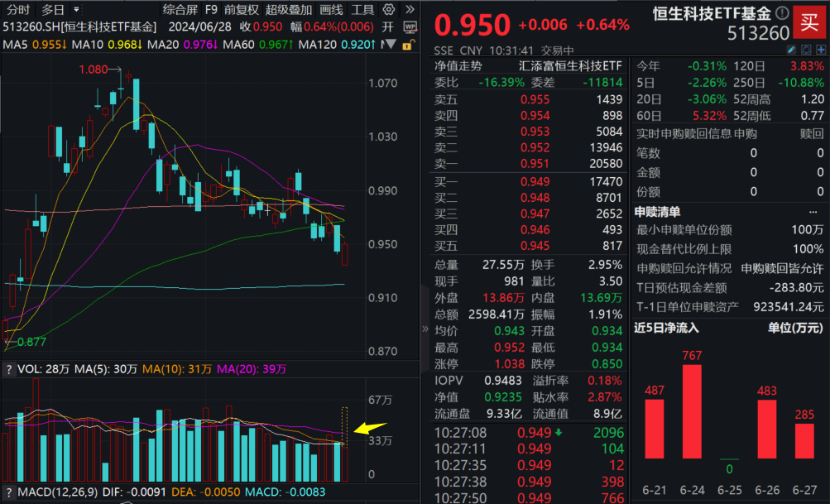Click the pencil note icon

click(x=791, y=50)
